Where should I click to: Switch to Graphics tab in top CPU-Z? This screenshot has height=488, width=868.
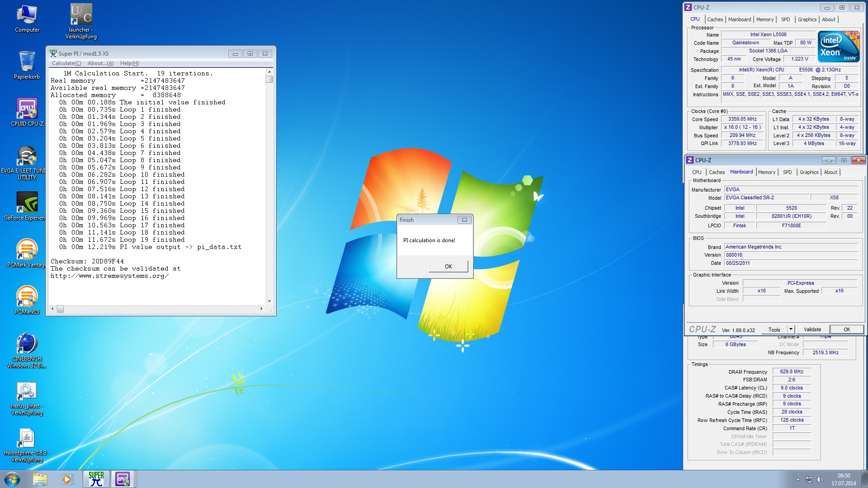click(807, 19)
